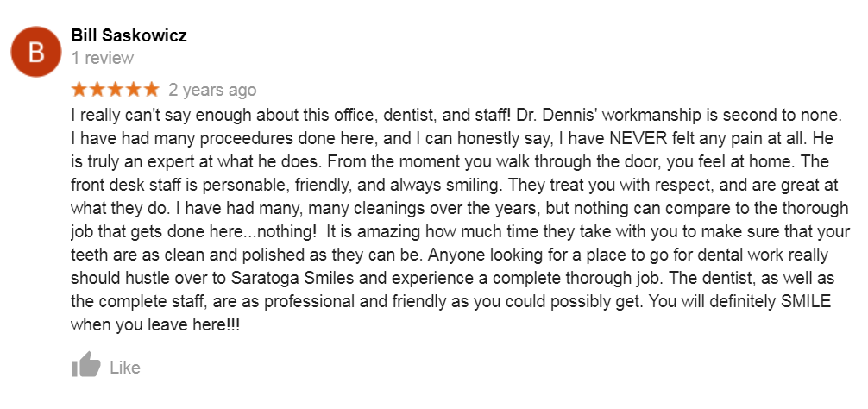Click "when you leave here!!!" closing line
868x409 pixels.
[x=155, y=325]
